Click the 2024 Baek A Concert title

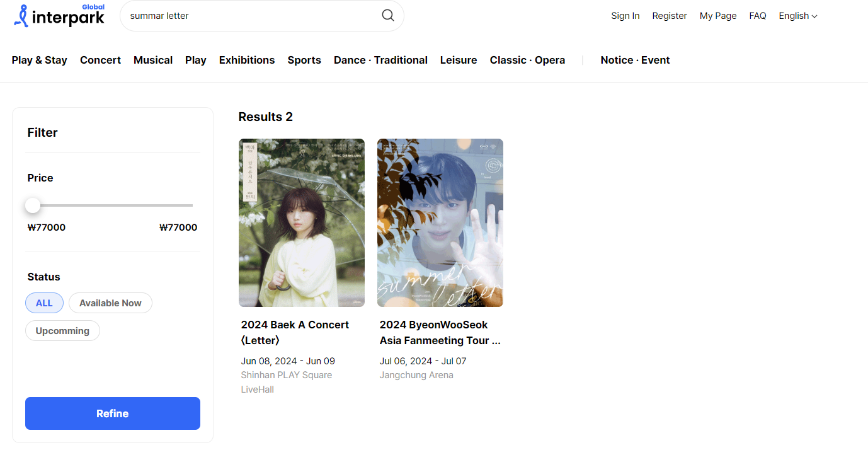pyautogui.click(x=295, y=332)
